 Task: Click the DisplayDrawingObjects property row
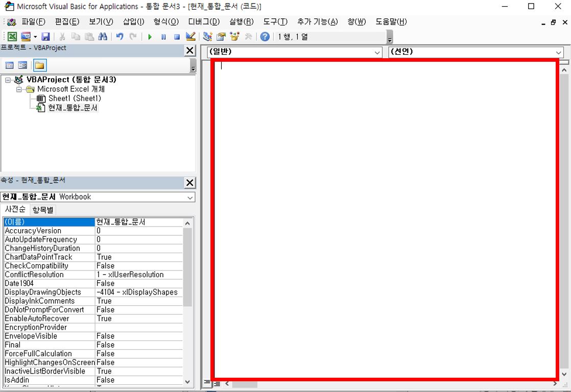93,292
